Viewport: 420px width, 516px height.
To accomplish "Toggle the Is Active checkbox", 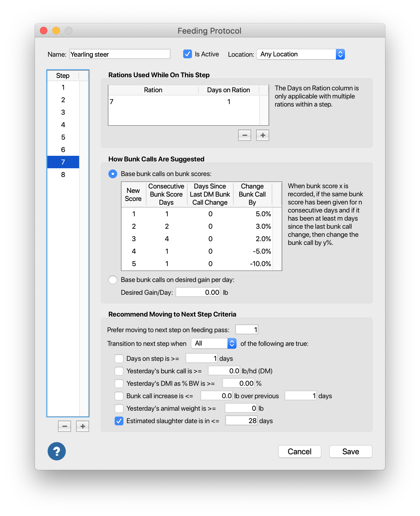I will 188,54.
